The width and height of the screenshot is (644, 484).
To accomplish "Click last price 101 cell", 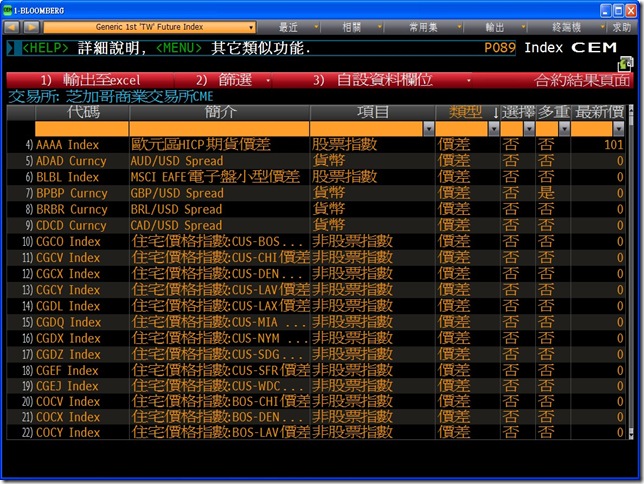I will tap(614, 145).
